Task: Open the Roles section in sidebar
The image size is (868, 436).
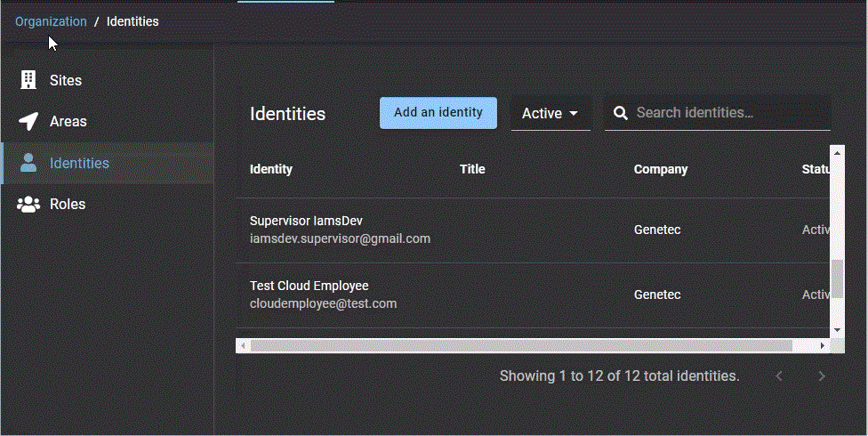Action: coord(68,204)
